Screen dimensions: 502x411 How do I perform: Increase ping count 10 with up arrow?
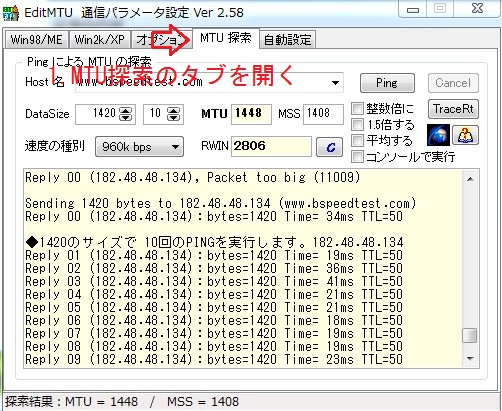(x=174, y=110)
